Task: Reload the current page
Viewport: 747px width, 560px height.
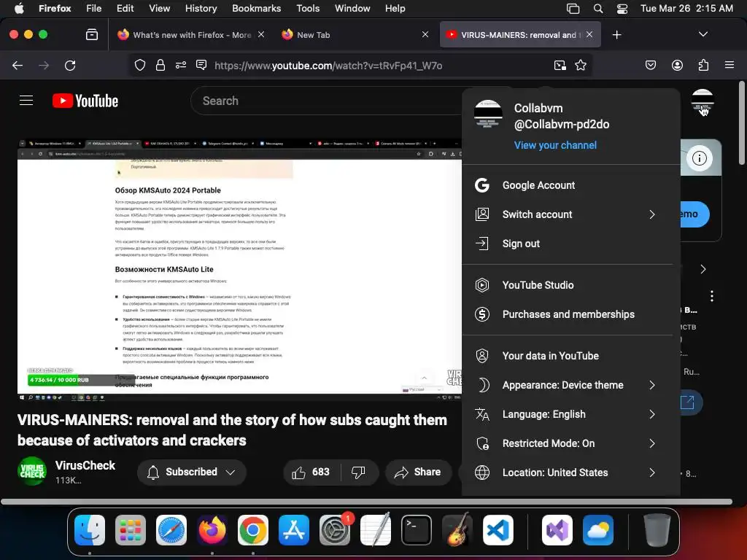Action: 70,65
